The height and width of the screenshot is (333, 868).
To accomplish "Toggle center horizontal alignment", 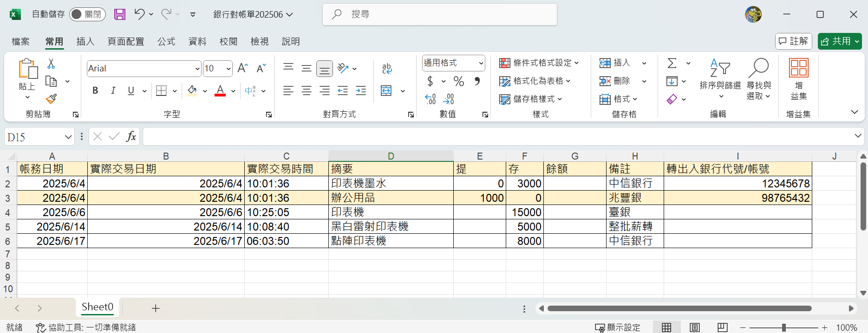I will point(307,90).
